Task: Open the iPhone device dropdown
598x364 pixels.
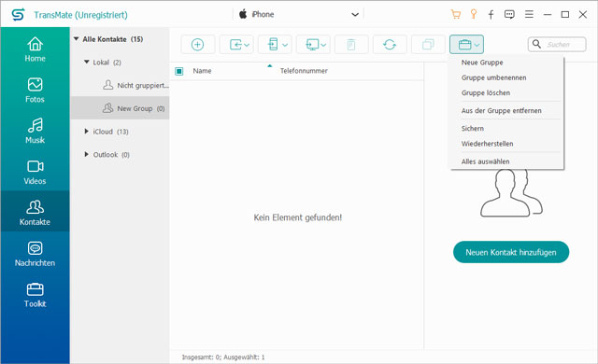Action: 299,15
